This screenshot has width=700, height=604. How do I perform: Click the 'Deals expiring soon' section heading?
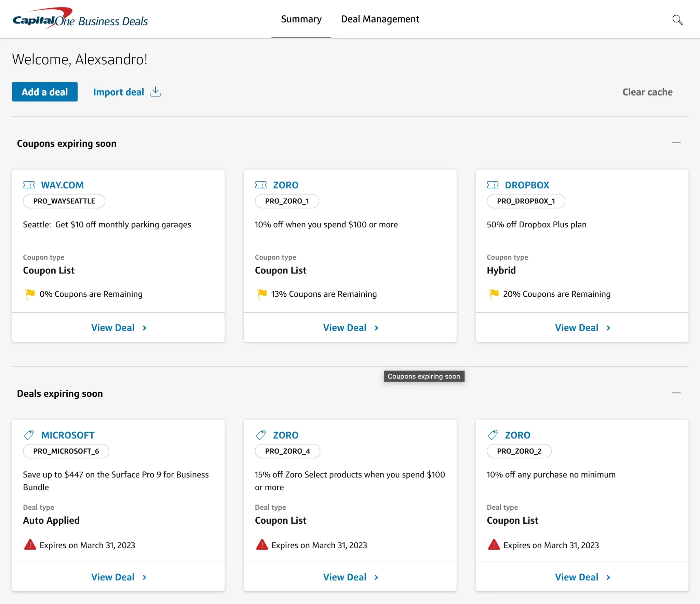pyautogui.click(x=60, y=393)
